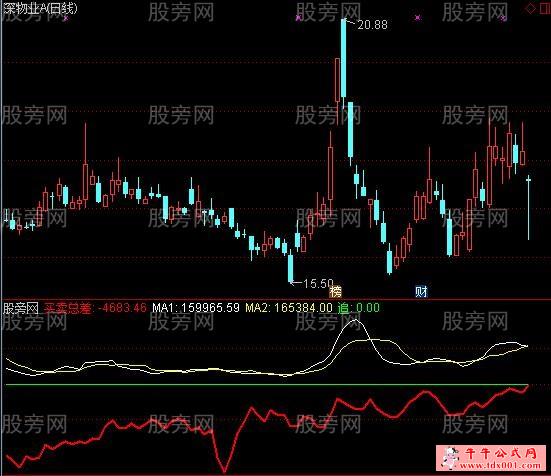
Task: Click the red square window icon beside diamond
Action: pos(544,8)
